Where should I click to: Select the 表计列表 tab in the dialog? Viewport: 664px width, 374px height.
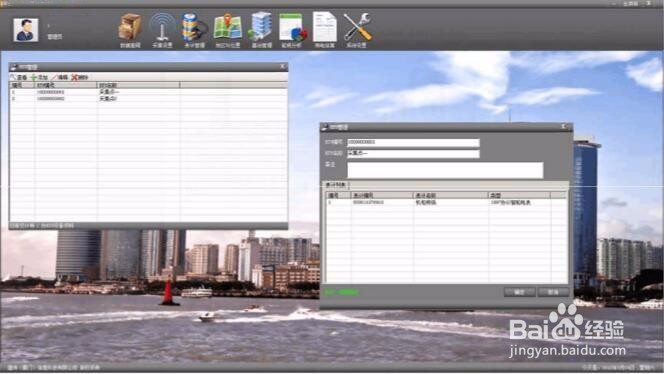[x=336, y=185]
